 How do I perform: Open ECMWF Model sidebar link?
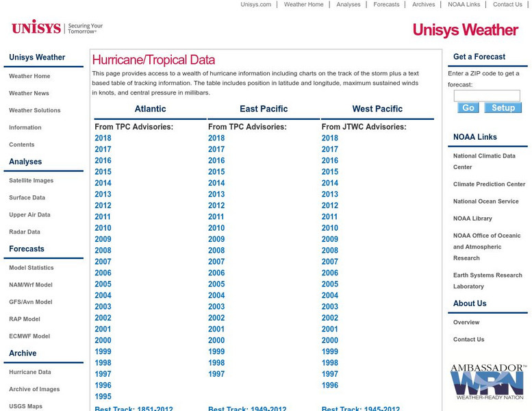[29, 336]
